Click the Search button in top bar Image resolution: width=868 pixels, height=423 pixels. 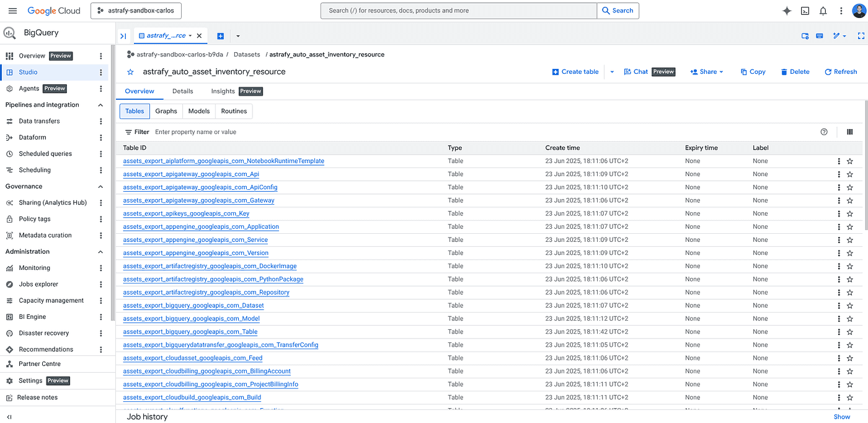618,11
